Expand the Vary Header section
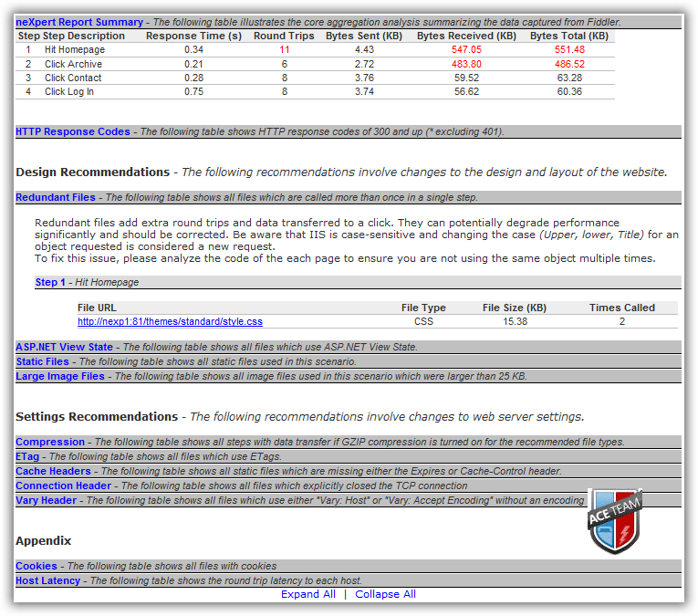698x616 pixels. coord(46,500)
